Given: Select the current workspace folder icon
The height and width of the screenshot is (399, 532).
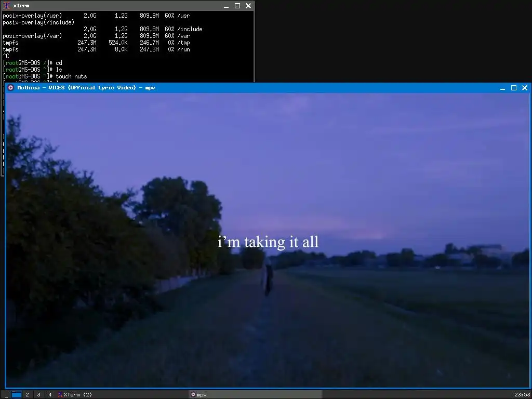Looking at the screenshot, I should pos(16,394).
